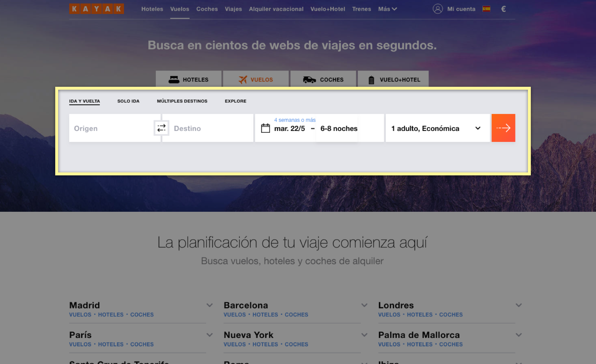Viewport: 596px width, 364px height.
Task: Expand the Madrid destination chevron
Action: pos(209,305)
